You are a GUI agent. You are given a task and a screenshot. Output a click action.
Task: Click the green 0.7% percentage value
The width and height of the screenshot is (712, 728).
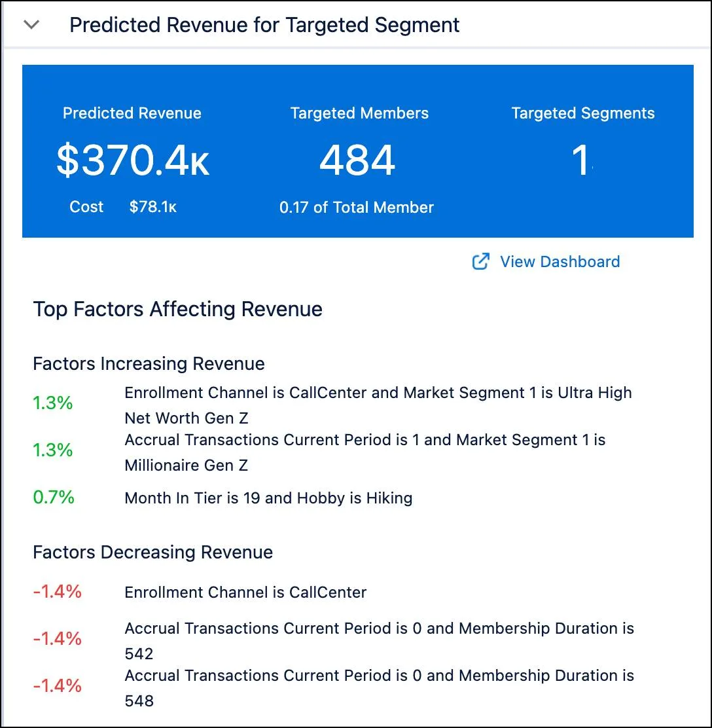click(52, 498)
